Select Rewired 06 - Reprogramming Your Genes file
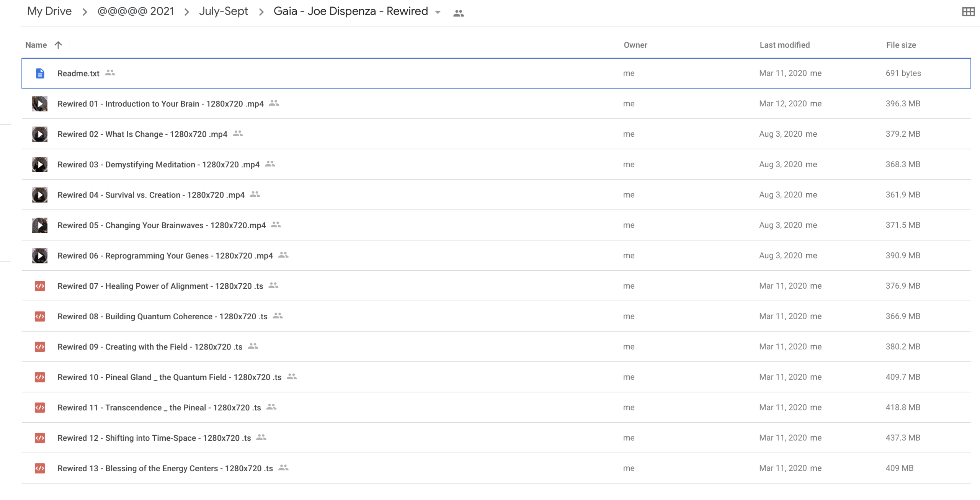The height and width of the screenshot is (500, 980). [x=165, y=256]
